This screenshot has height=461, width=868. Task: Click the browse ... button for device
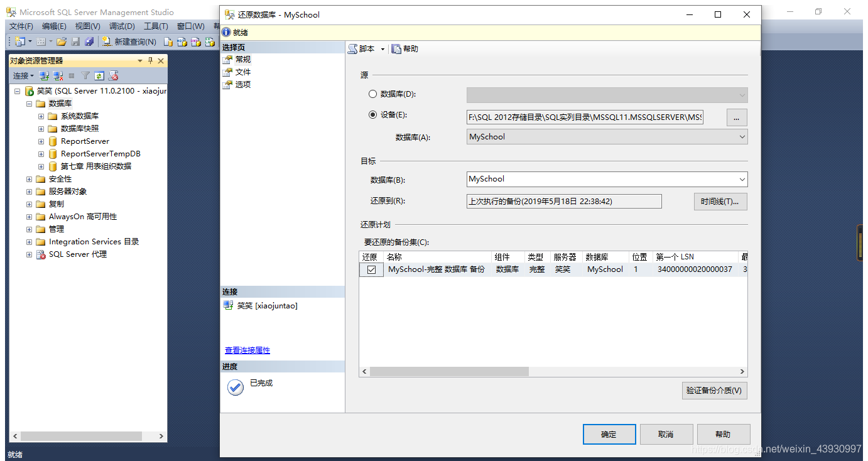[x=737, y=117]
